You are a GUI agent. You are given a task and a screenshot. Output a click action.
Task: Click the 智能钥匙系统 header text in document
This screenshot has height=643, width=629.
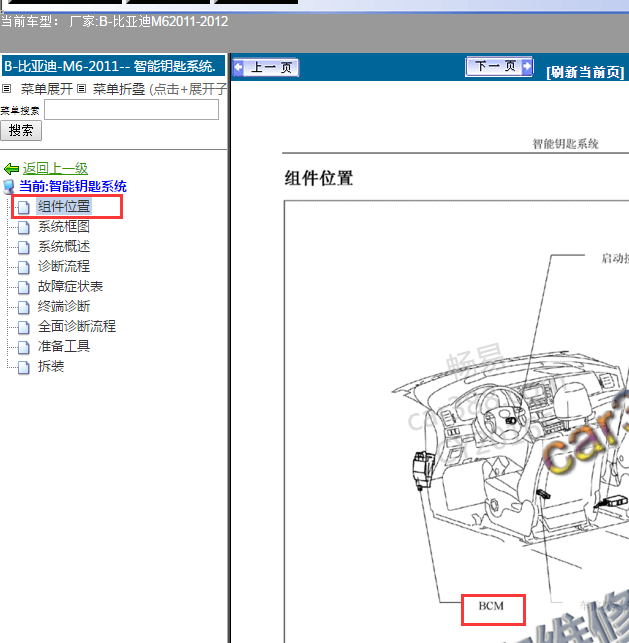pos(565,144)
